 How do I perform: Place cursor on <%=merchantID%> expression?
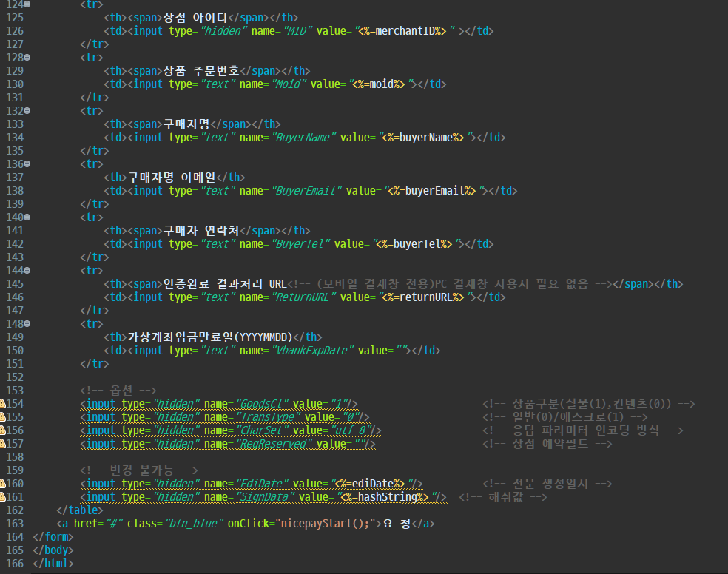[402, 31]
